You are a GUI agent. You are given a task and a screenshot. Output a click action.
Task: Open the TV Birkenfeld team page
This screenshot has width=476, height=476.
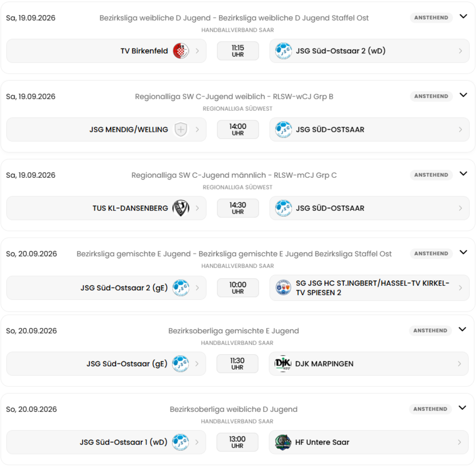coord(106,51)
